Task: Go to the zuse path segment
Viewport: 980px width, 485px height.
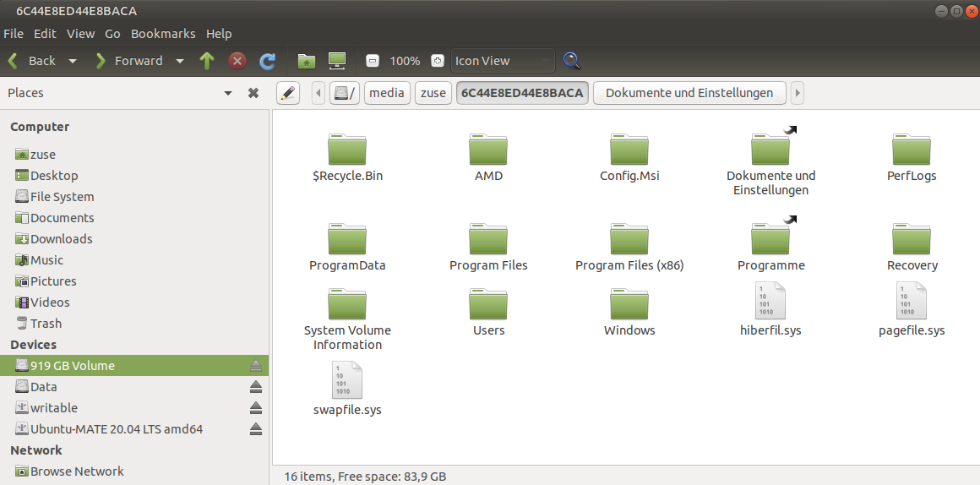Action: point(433,93)
